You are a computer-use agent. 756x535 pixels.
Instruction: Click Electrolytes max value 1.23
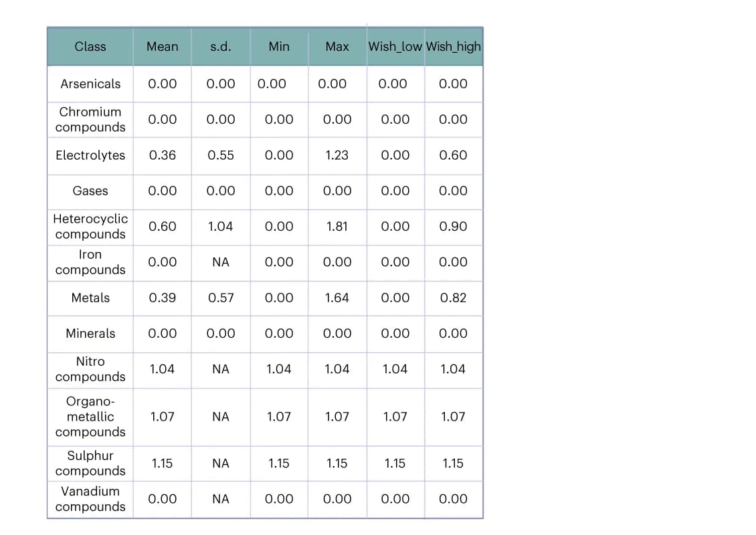pos(337,155)
